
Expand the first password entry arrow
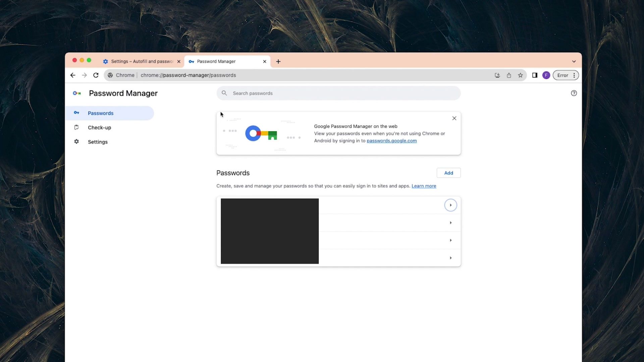point(450,205)
